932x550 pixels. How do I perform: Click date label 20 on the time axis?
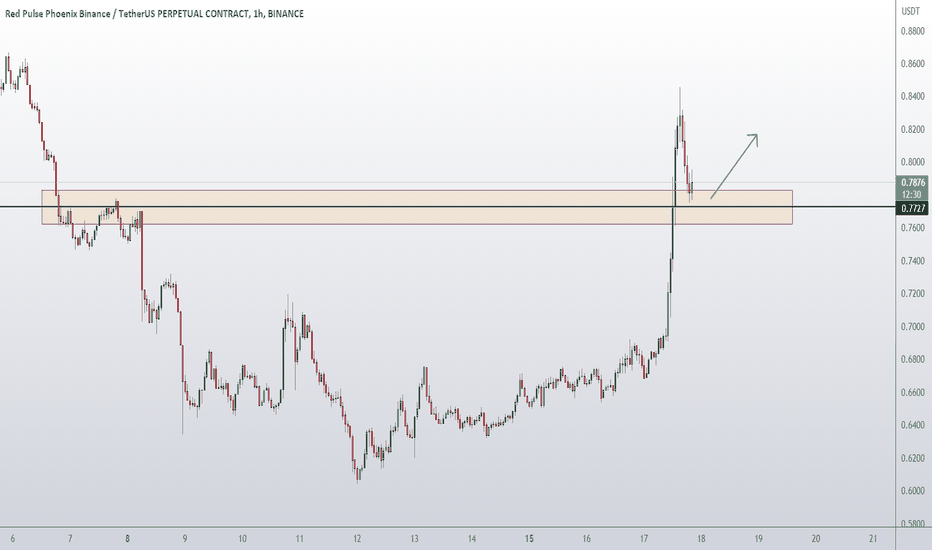point(816,539)
